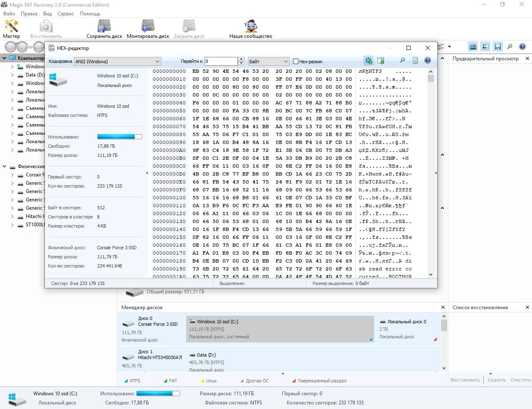Collapse Физические диски tree node

click(5, 166)
